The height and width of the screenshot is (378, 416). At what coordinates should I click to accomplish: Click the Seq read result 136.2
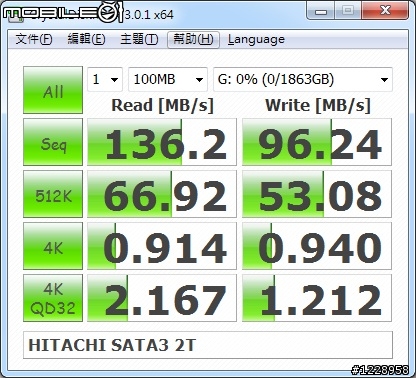point(162,142)
